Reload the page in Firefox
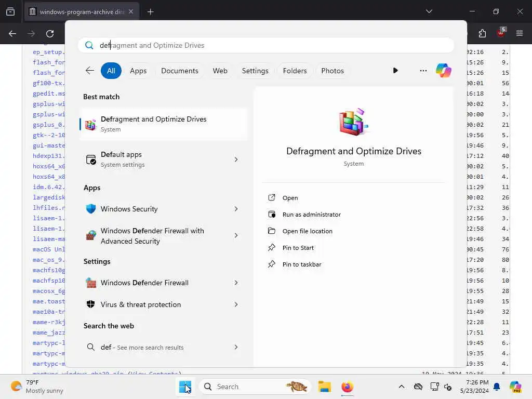 click(50, 34)
